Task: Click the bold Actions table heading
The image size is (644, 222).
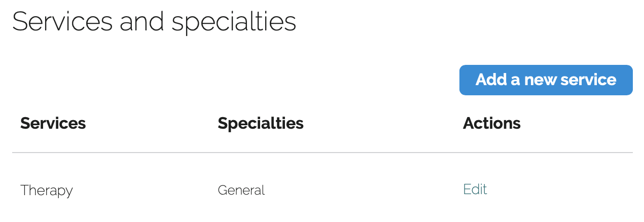Action: click(491, 123)
